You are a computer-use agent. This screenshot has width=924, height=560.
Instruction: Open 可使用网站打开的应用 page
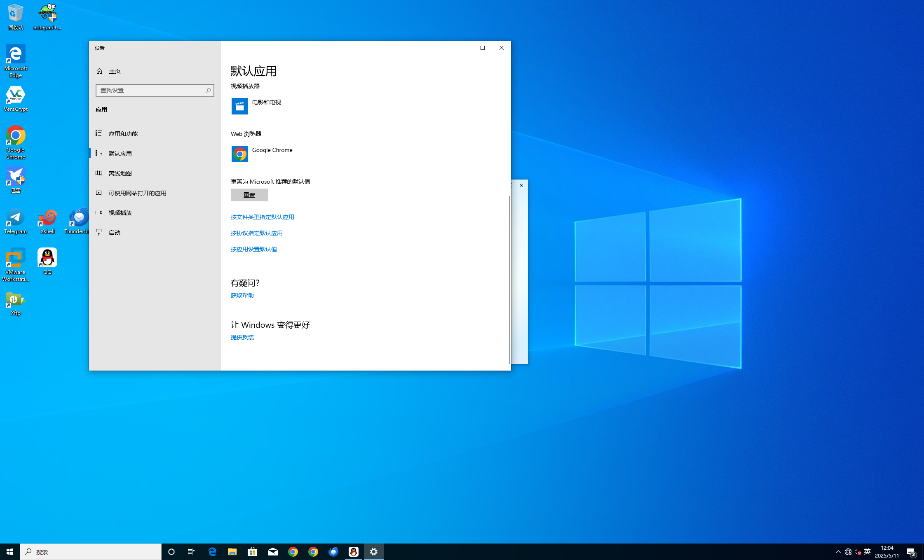coord(155,193)
